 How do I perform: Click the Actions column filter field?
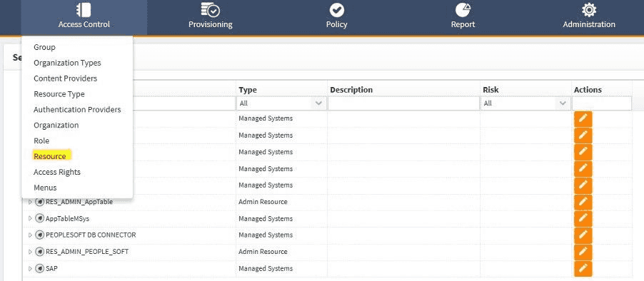point(602,103)
